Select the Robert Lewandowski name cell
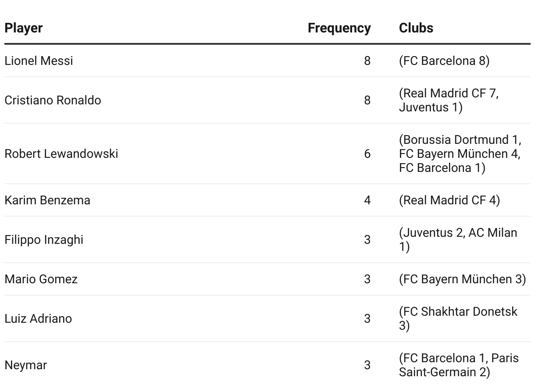The image size is (535, 392). 61,153
